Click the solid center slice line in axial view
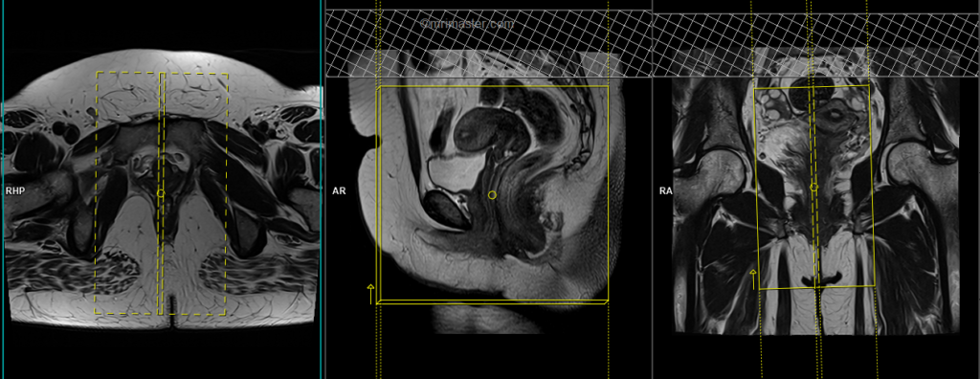 pos(161,193)
